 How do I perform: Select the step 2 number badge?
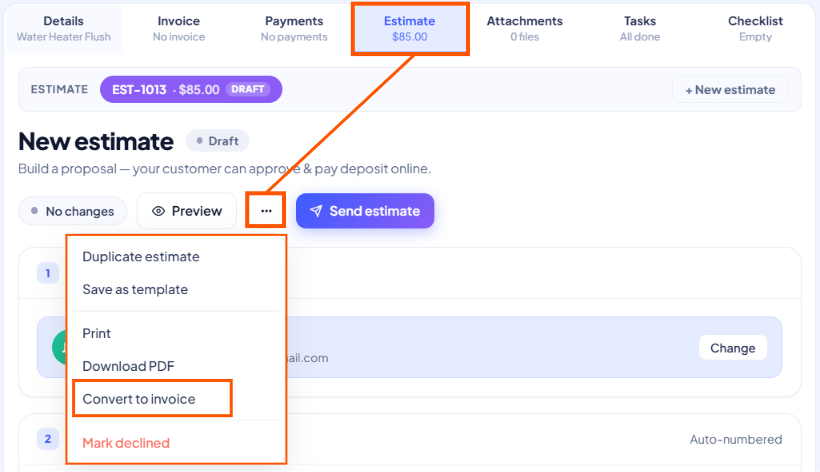point(48,439)
